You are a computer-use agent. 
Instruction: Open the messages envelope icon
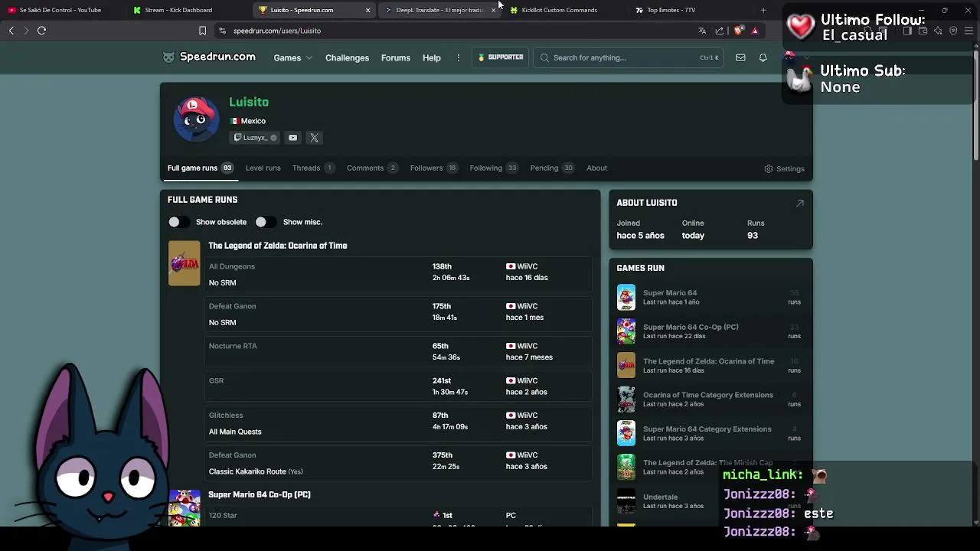(x=740, y=57)
